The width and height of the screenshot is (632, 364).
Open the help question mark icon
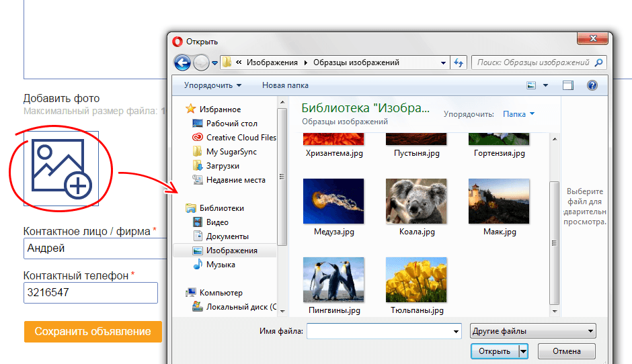coord(592,85)
